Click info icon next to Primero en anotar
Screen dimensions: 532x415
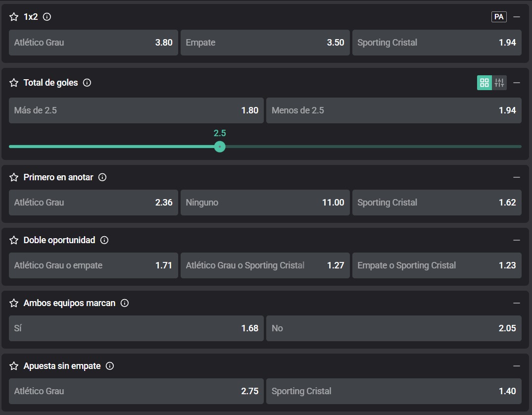tap(102, 177)
